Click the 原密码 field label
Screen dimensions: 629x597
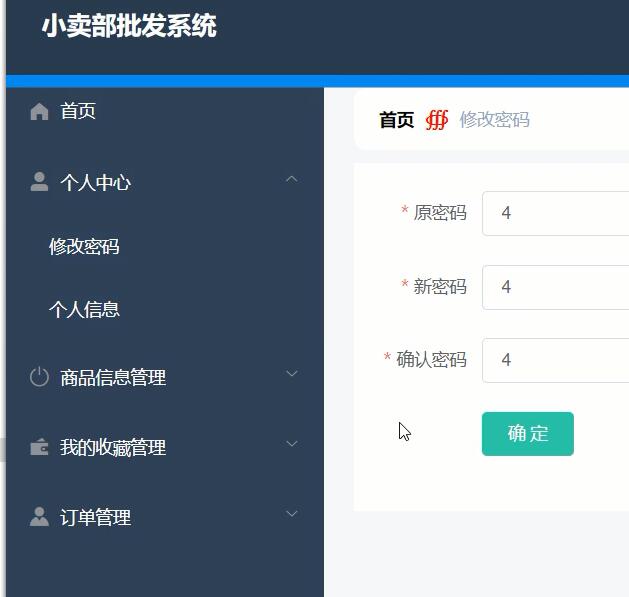coord(440,213)
